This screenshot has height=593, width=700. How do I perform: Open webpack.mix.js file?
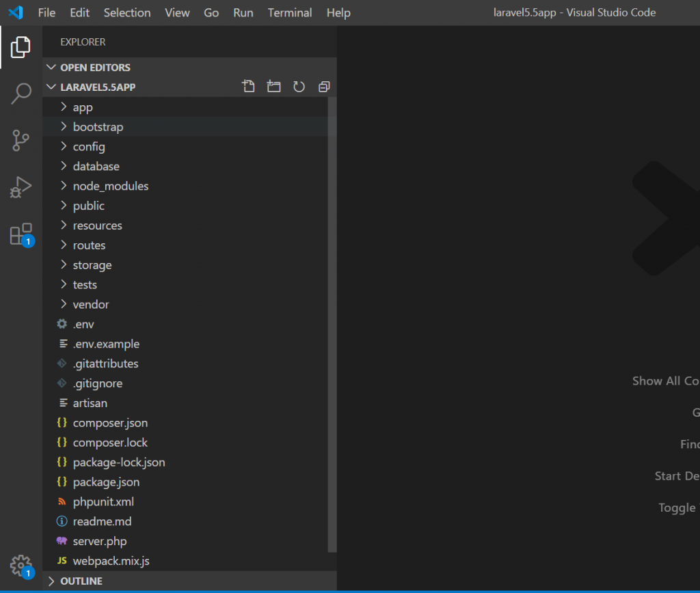pyautogui.click(x=111, y=561)
